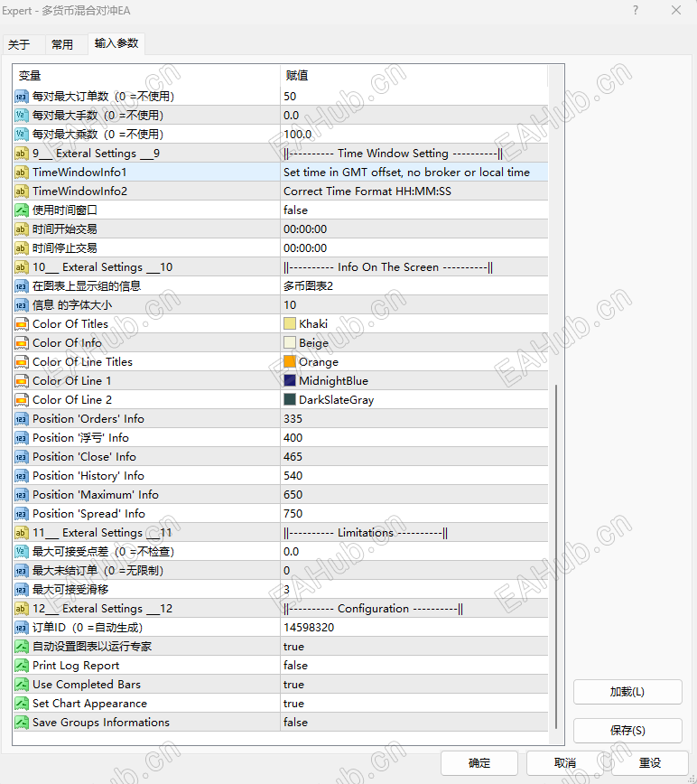Click the 变量 column header
The width and height of the screenshot is (697, 784).
point(146,76)
